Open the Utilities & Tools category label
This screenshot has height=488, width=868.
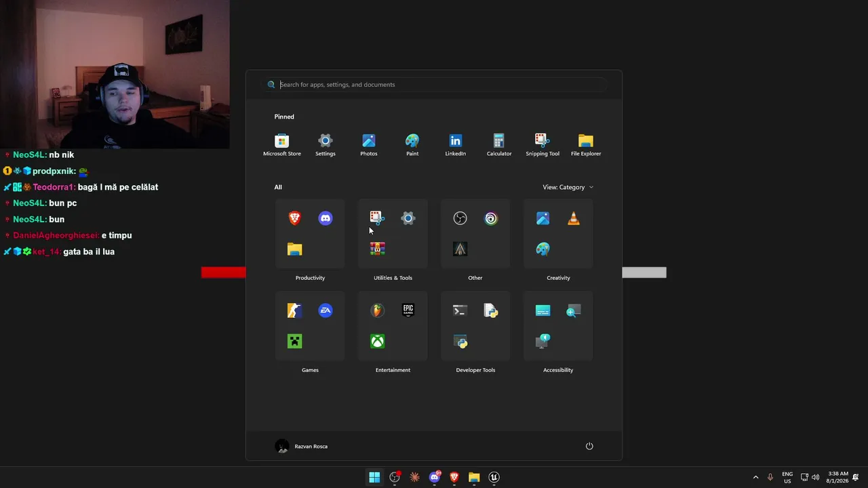coord(393,278)
